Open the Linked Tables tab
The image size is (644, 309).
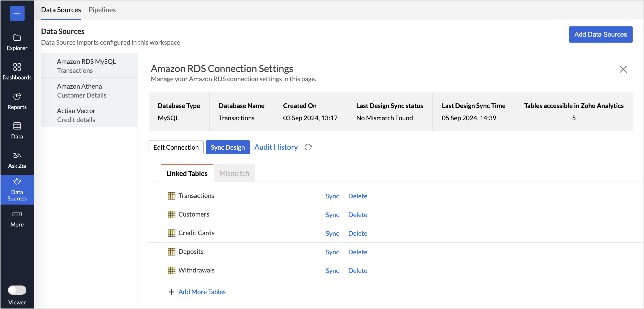click(x=187, y=173)
